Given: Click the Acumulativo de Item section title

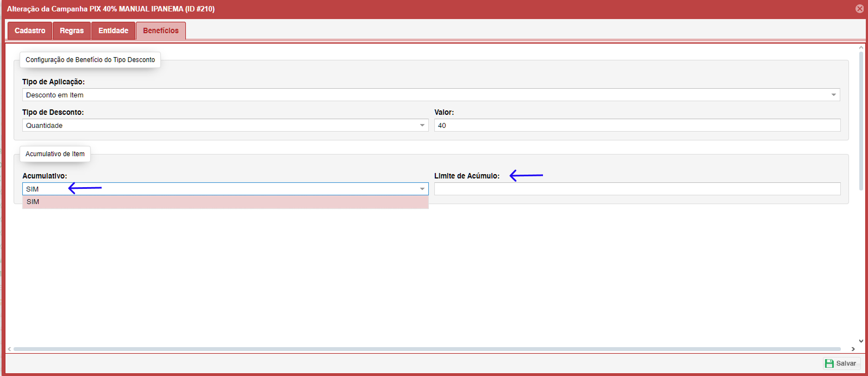Looking at the screenshot, I should [55, 154].
